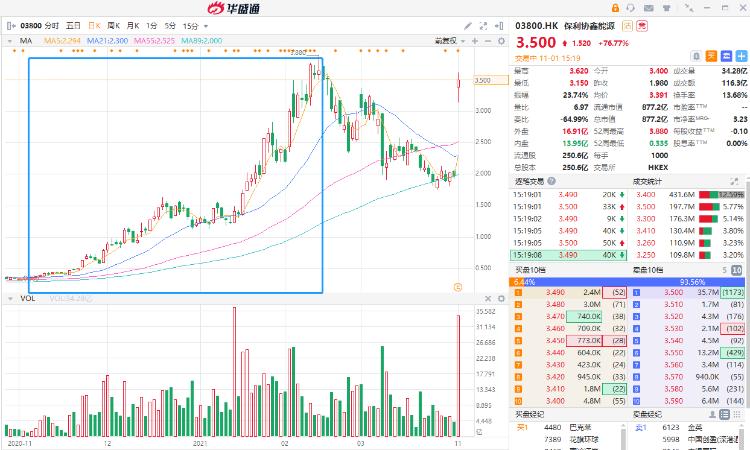Viewport: 750px width, 450px height.
Task: Zoom out chart with minus icon
Action: coord(488,41)
